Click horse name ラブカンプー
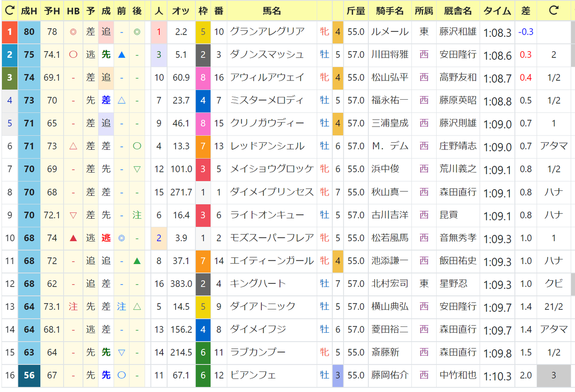Screen dimensions: 575x392 [258, 352]
